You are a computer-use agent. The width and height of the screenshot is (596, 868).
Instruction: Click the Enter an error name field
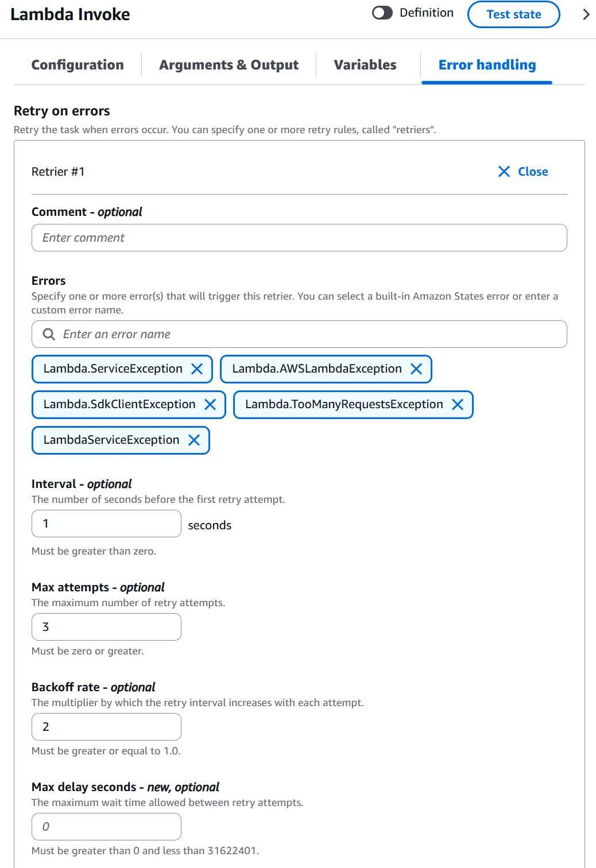click(x=299, y=334)
